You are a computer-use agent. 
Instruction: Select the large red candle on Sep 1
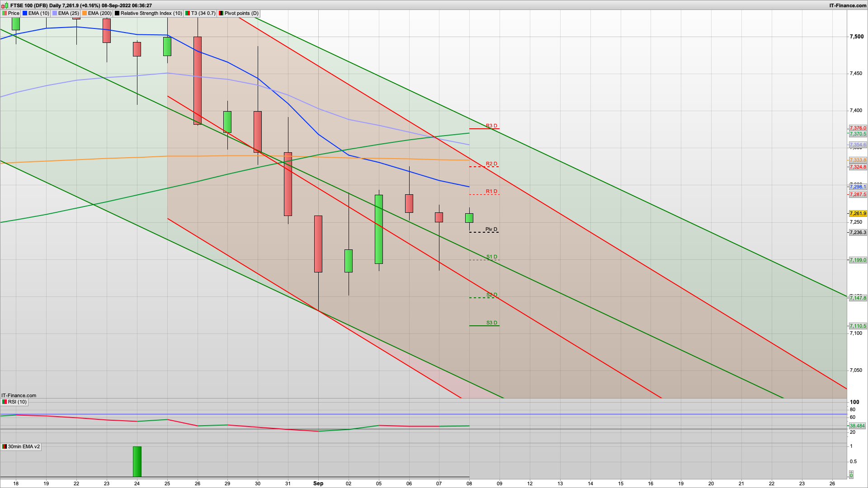point(318,244)
